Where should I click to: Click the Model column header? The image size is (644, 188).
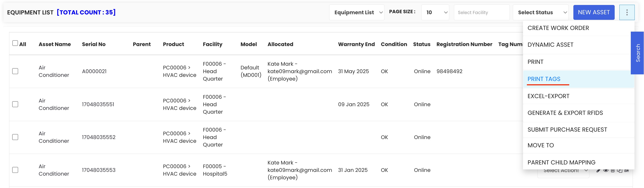click(248, 44)
